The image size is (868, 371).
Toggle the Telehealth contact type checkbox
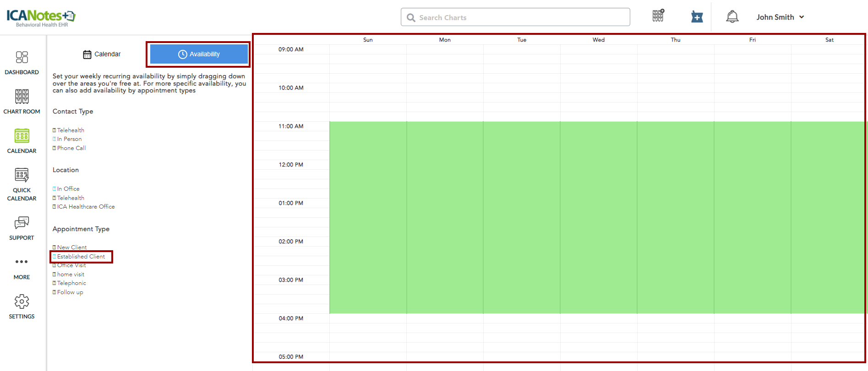coord(55,130)
